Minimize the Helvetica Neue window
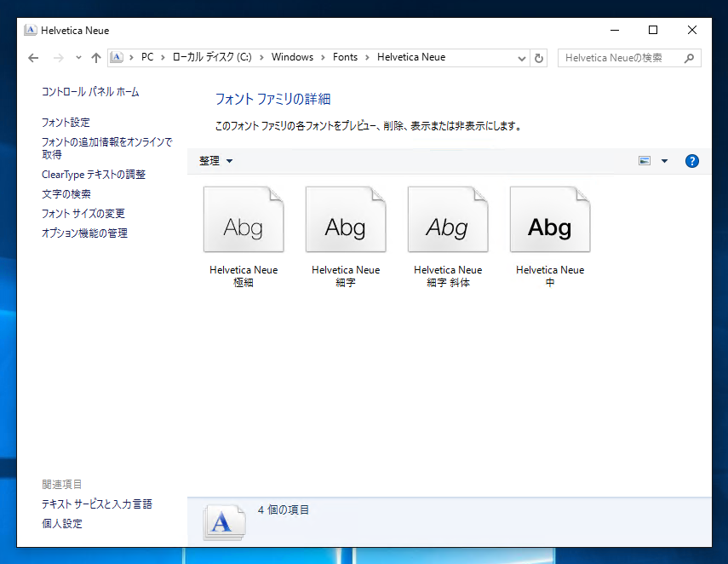The image size is (728, 564). coord(615,30)
